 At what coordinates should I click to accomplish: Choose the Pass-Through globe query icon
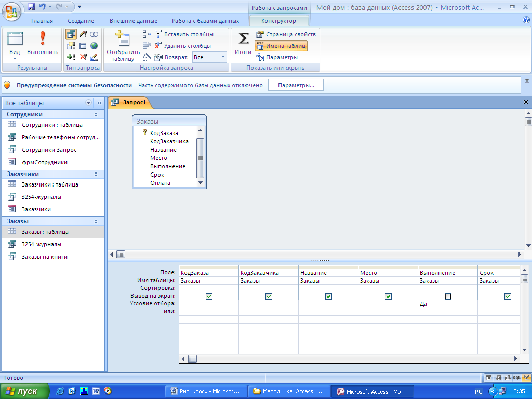(94, 46)
